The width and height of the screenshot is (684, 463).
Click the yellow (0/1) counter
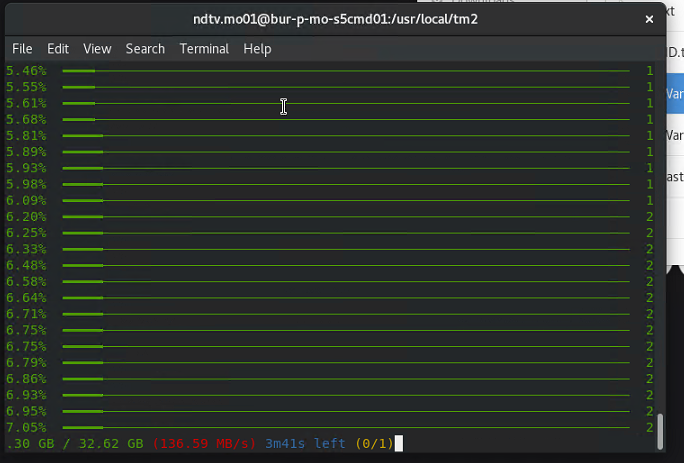click(x=374, y=444)
